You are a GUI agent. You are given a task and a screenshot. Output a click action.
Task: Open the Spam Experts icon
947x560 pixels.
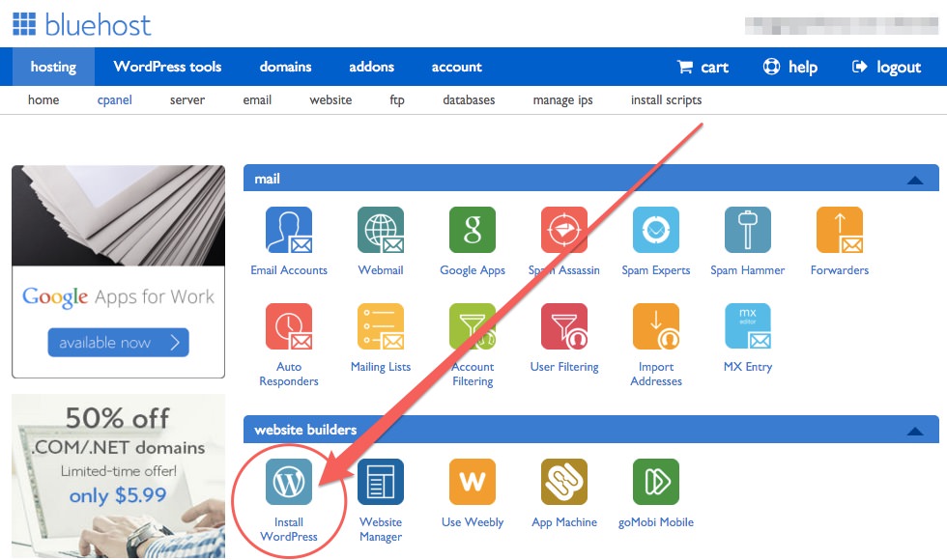656,230
